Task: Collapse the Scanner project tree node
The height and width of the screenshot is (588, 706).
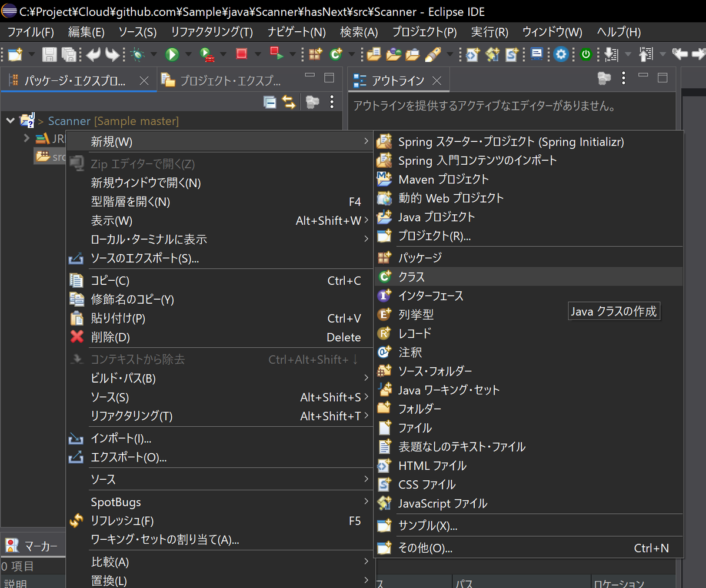Action: tap(10, 121)
